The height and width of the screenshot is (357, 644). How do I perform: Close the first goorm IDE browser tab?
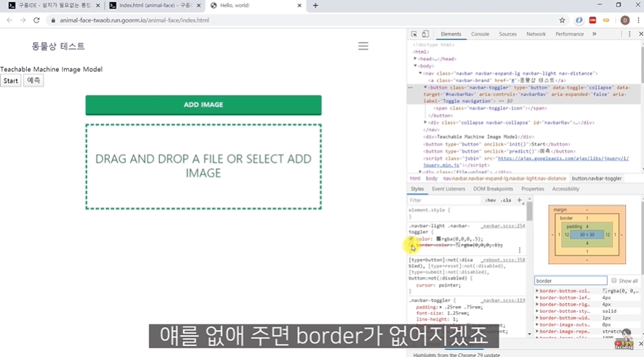pyautogui.click(x=97, y=5)
